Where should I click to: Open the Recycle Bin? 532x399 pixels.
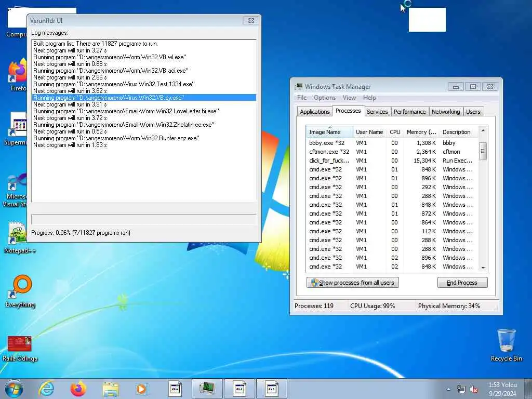pyautogui.click(x=506, y=345)
